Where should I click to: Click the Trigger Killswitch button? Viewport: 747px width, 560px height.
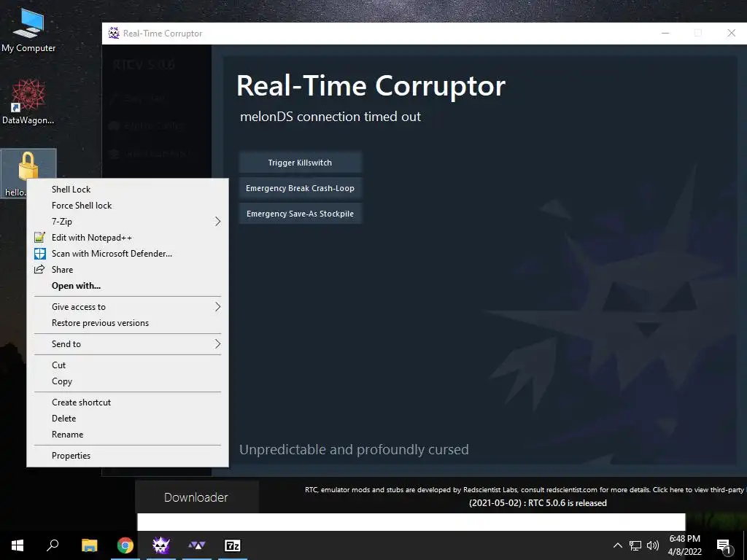300,163
